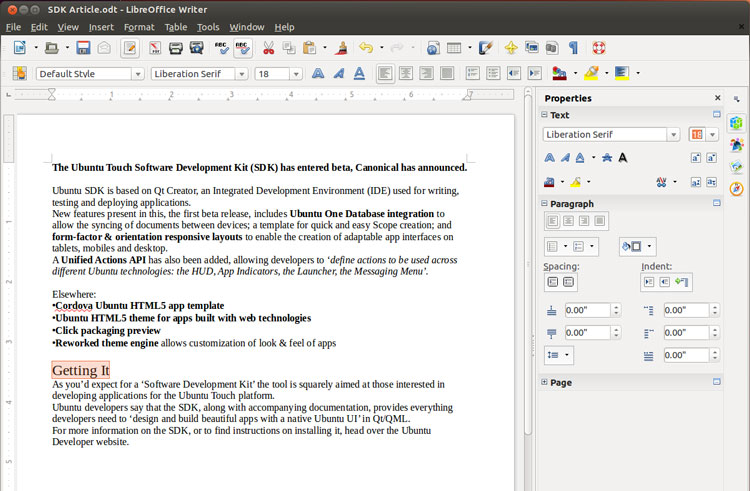Insert a table from the toolbar
Image resolution: width=750 pixels, height=491 pixels.
[454, 48]
